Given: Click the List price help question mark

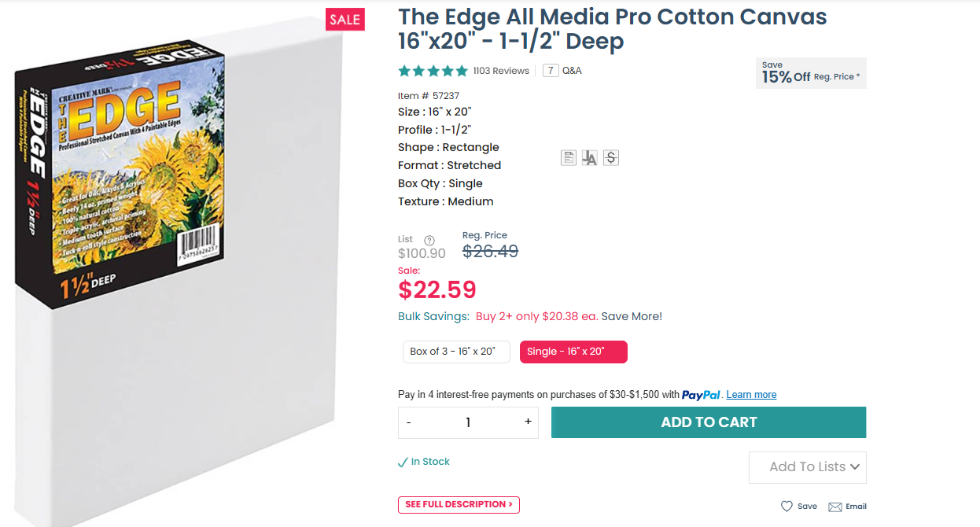Looking at the screenshot, I should pos(429,241).
